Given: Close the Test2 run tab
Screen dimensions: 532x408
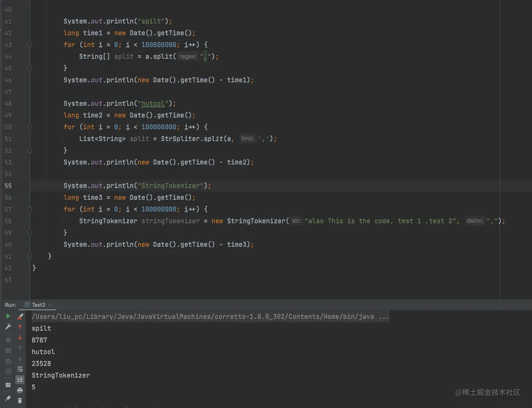Looking at the screenshot, I should 50,305.
